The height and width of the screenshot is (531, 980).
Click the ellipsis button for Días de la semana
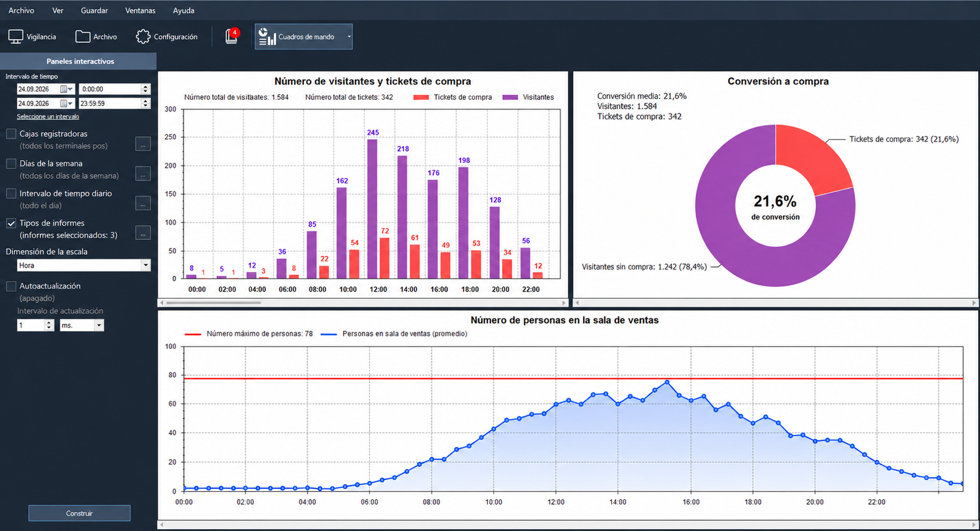click(143, 174)
